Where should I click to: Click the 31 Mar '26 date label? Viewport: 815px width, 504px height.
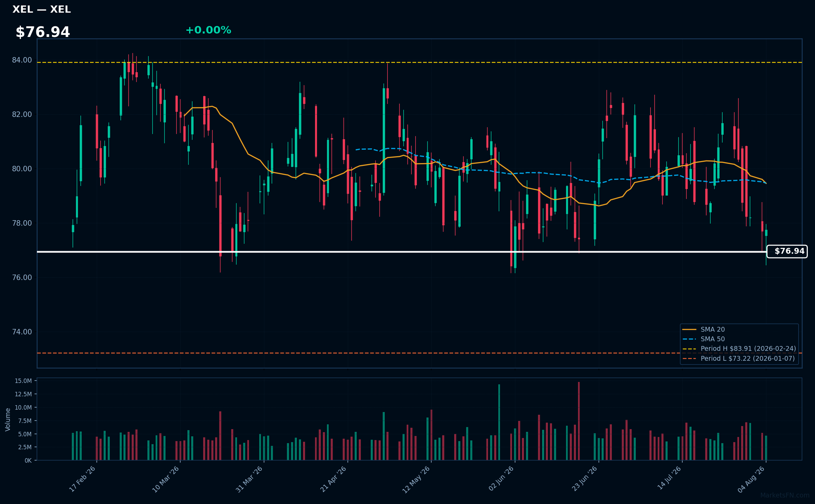tap(249, 479)
